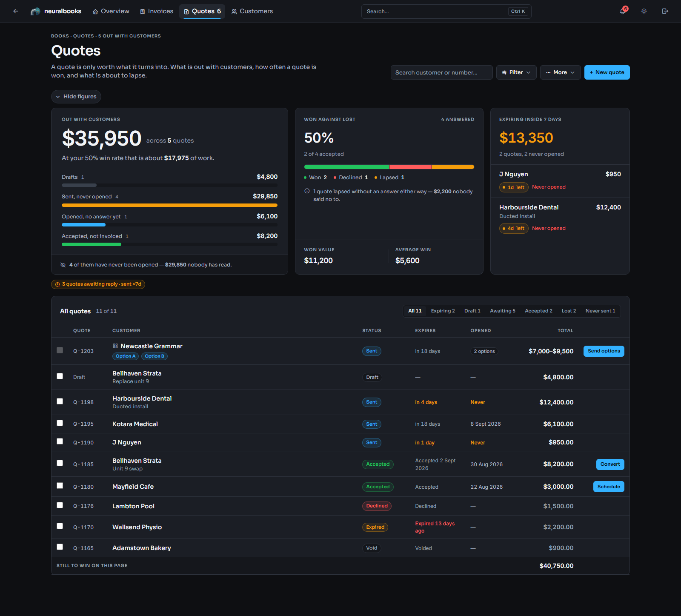
Task: Click the Sent, never opened orange bar
Action: (x=169, y=205)
